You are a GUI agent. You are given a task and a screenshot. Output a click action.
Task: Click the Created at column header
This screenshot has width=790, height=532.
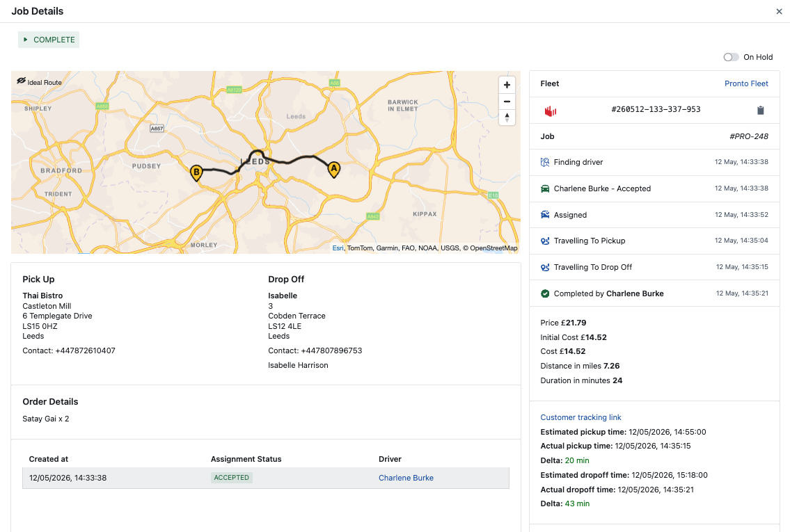(x=48, y=459)
